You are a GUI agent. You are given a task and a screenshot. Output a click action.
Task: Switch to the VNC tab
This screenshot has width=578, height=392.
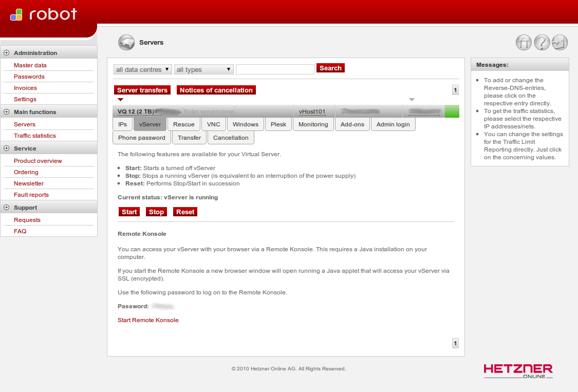[213, 124]
